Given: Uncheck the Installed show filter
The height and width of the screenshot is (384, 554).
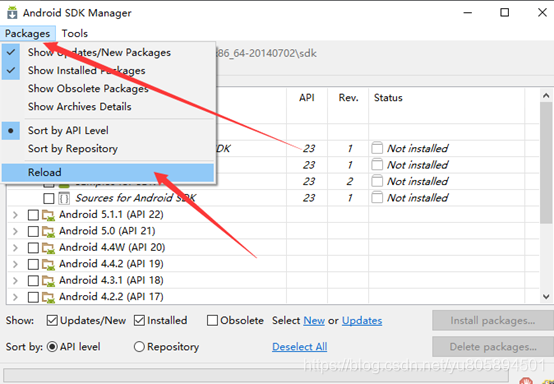Looking at the screenshot, I should 139,321.
